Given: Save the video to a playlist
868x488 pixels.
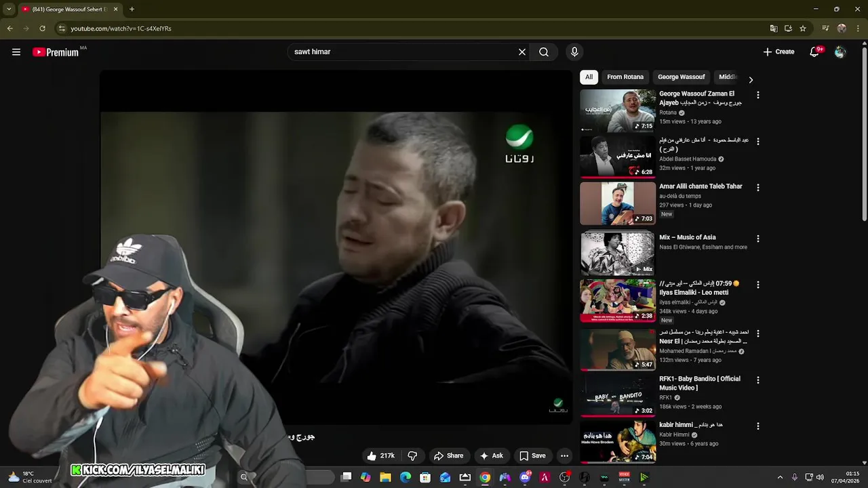Looking at the screenshot, I should (532, 456).
